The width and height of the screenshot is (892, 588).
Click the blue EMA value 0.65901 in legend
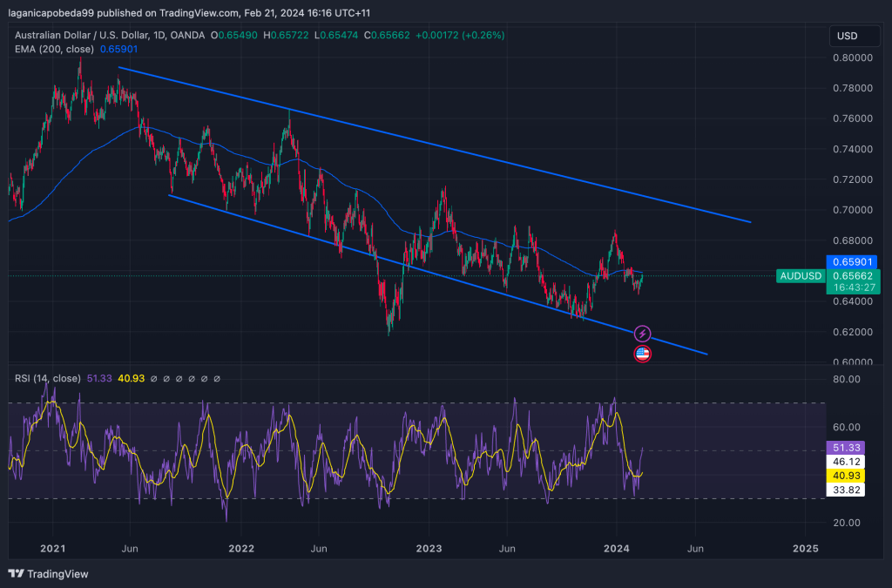[x=118, y=50]
